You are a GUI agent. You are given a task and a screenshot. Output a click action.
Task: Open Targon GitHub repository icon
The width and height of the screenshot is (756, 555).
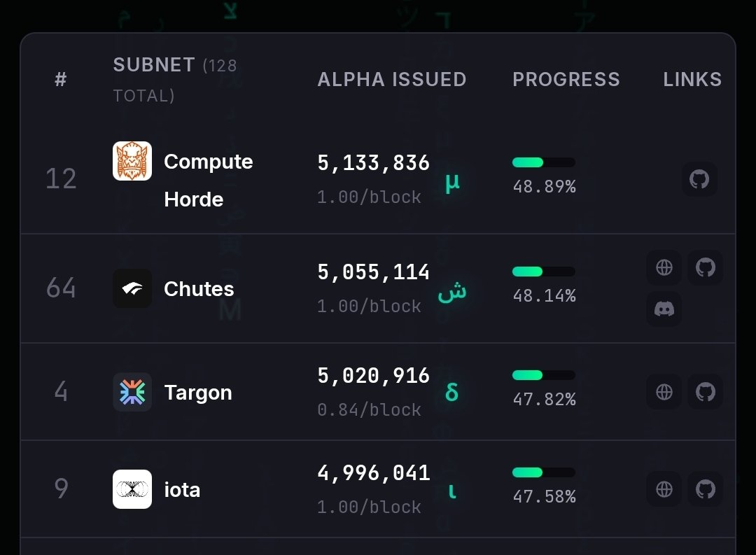point(705,392)
